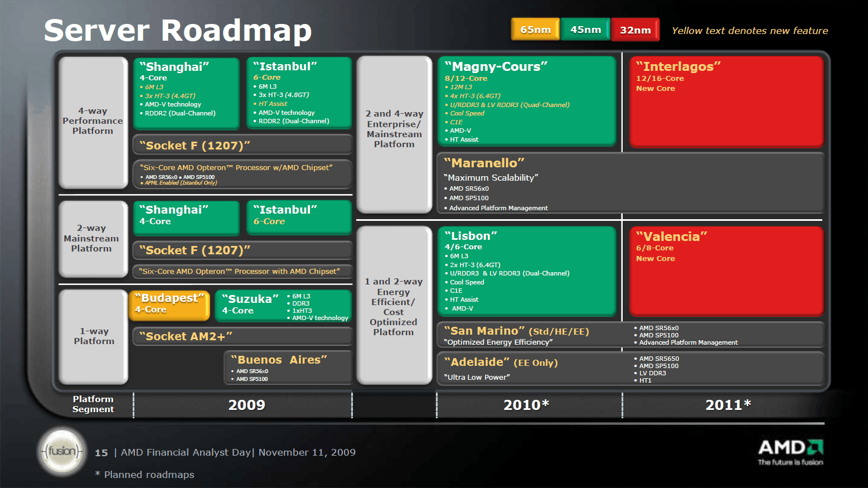This screenshot has height=488, width=868.
Task: Click "Socket F (1207)" in the 2-way Mainstream row
Action: [x=195, y=250]
